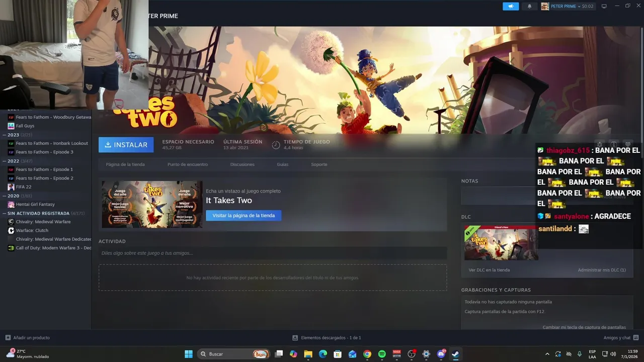Click the Peter Prime profile avatar
The height and width of the screenshot is (362, 644).
coord(545,6)
